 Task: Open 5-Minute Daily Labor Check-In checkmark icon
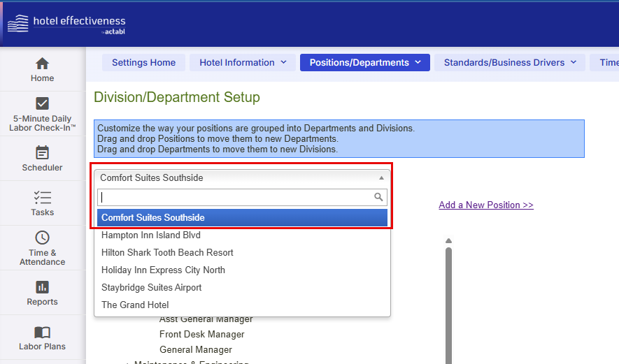tap(42, 103)
